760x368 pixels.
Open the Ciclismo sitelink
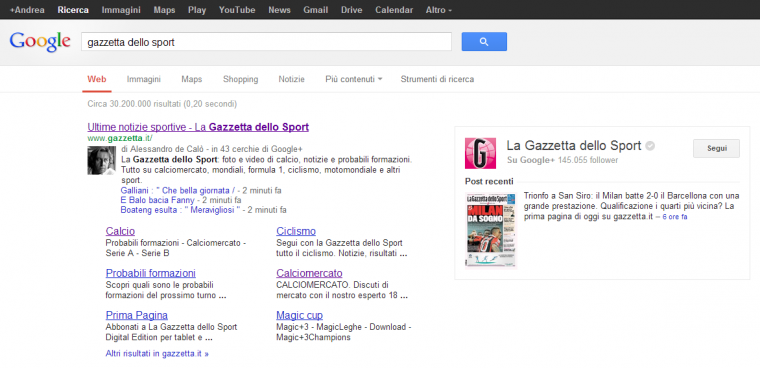click(296, 231)
